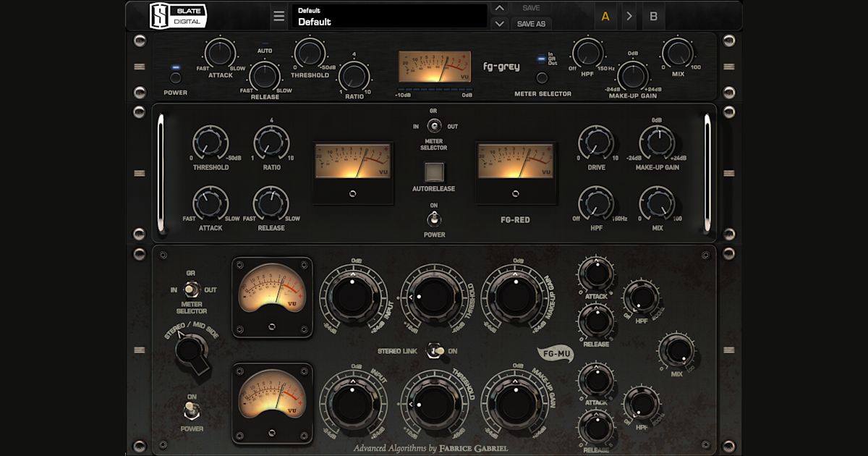Open the Default preset selector
This screenshot has width=868, height=456.
coord(391,15)
